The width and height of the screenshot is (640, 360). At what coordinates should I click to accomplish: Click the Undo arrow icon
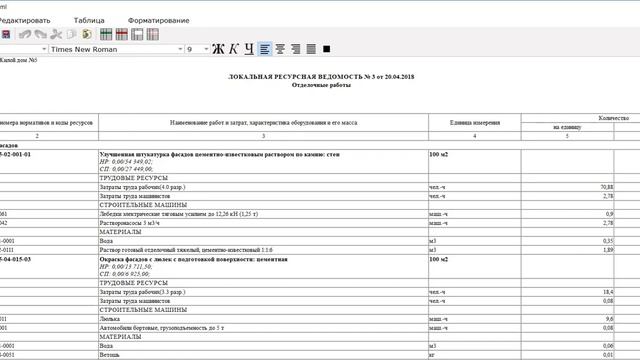25,35
